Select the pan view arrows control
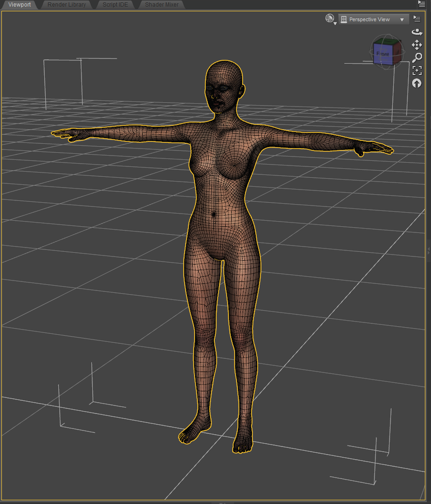 (x=417, y=45)
